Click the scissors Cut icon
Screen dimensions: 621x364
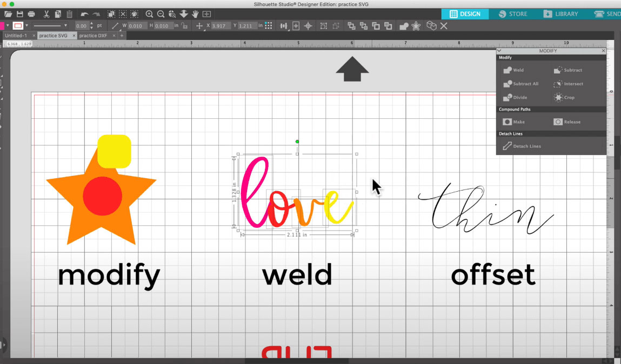[46, 14]
